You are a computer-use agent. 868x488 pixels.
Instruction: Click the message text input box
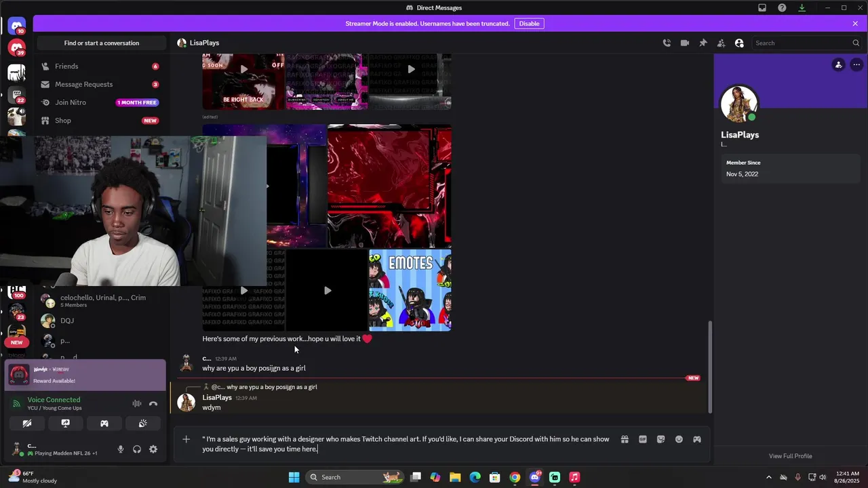(x=407, y=444)
